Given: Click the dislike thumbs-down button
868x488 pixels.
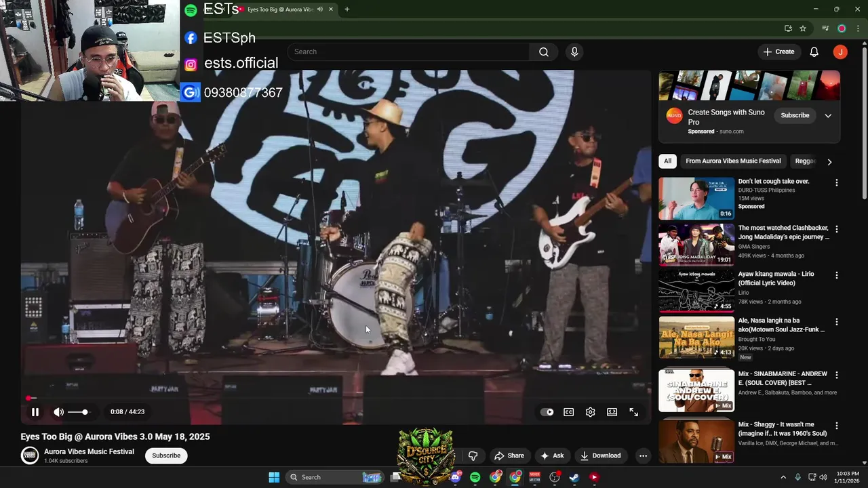Looking at the screenshot, I should coord(473,455).
